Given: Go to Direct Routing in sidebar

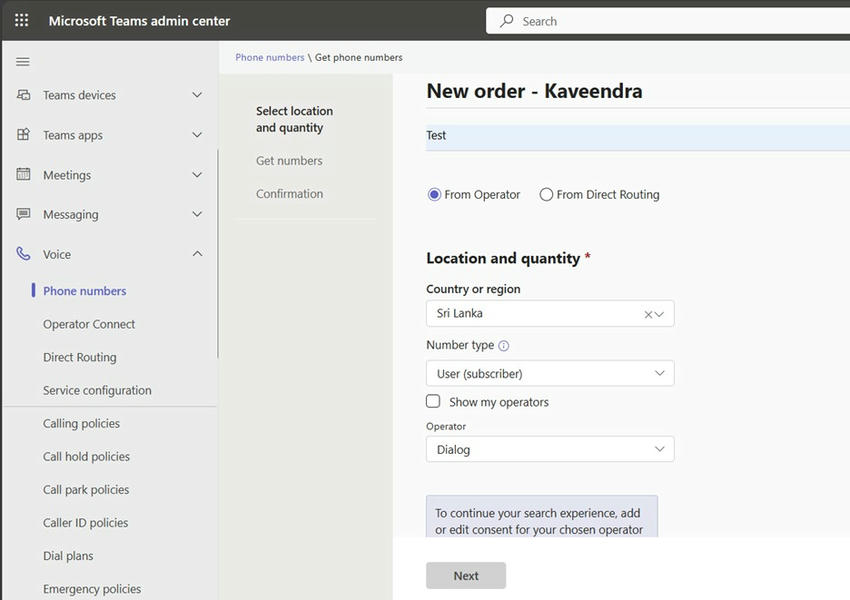Looking at the screenshot, I should 80,357.
